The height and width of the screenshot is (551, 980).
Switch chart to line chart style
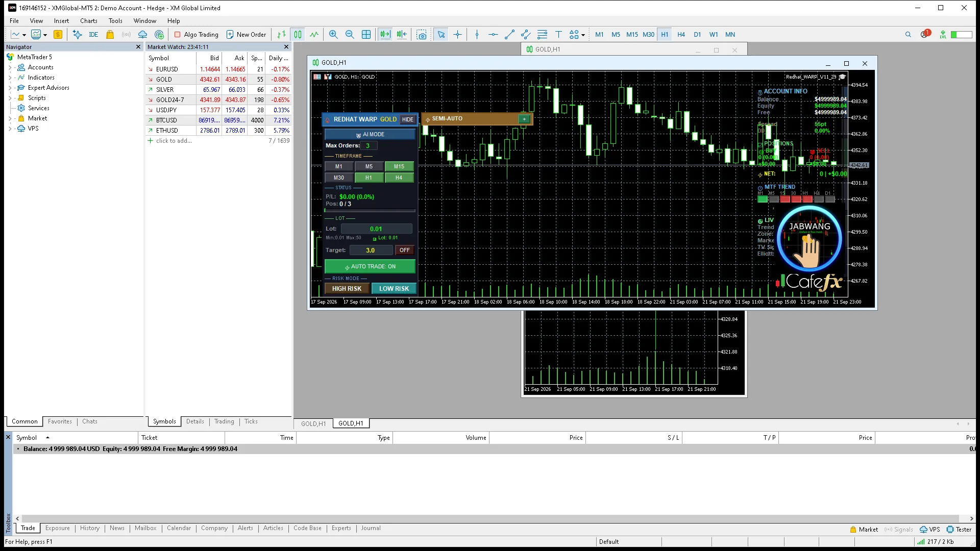pos(314,35)
